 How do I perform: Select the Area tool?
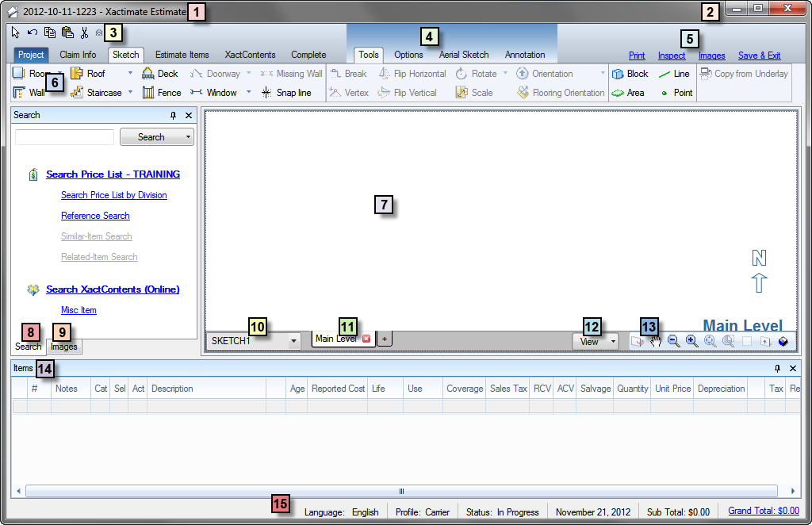coord(628,93)
